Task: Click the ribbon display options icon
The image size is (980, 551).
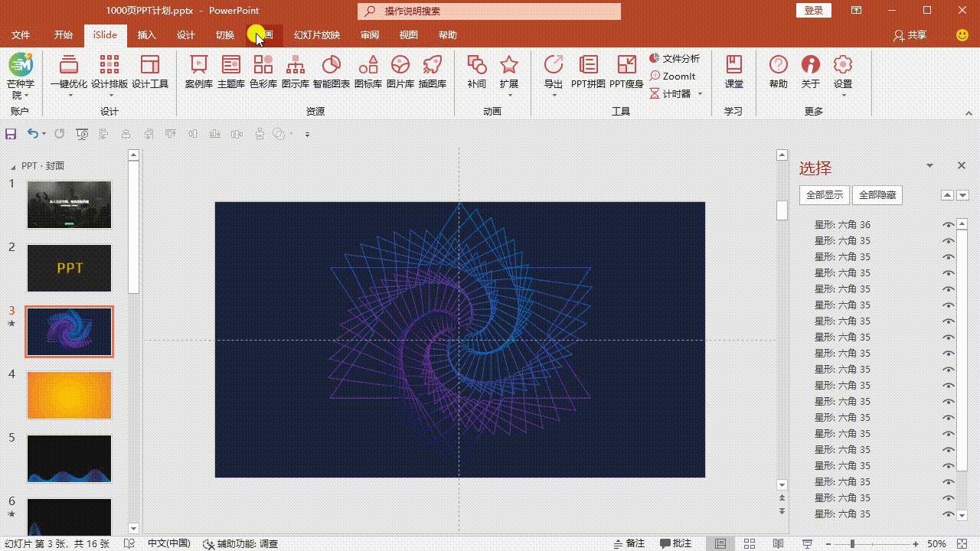Action: (856, 11)
